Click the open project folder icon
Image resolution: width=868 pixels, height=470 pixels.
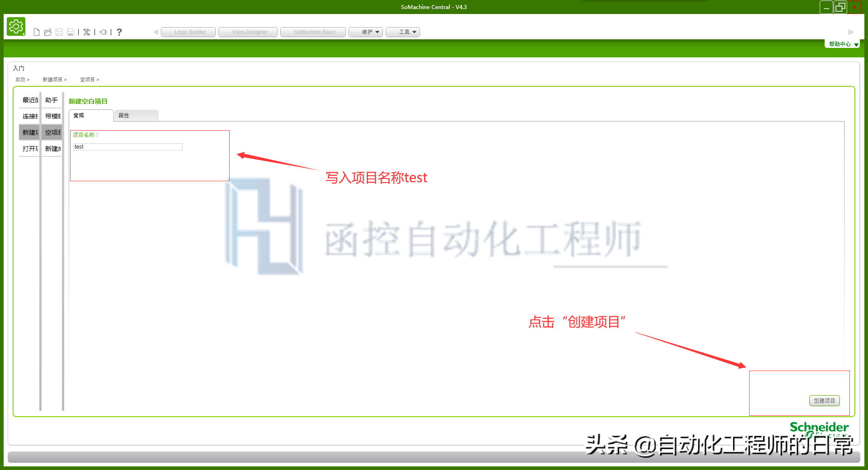coord(48,32)
